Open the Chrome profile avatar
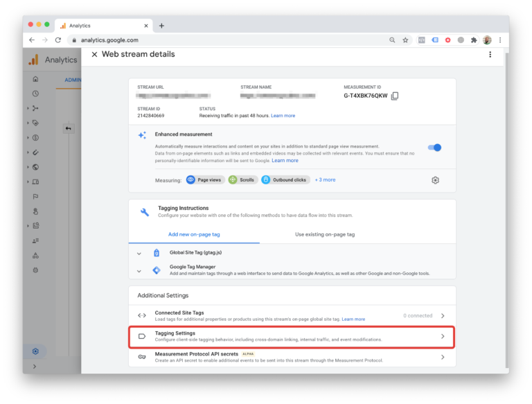 point(487,40)
